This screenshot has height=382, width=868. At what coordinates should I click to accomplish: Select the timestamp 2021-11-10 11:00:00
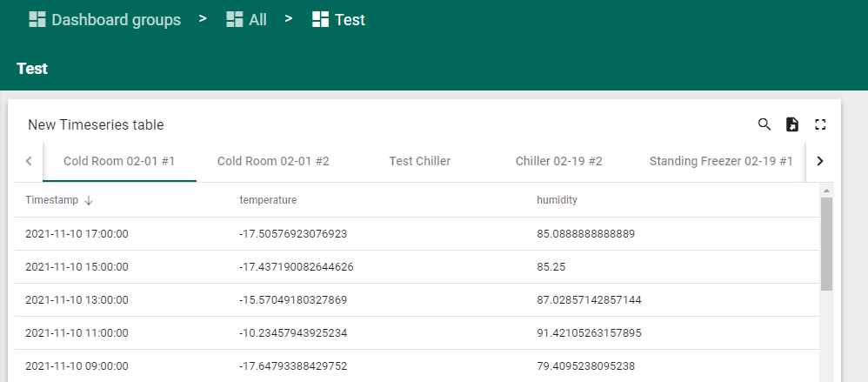click(77, 333)
